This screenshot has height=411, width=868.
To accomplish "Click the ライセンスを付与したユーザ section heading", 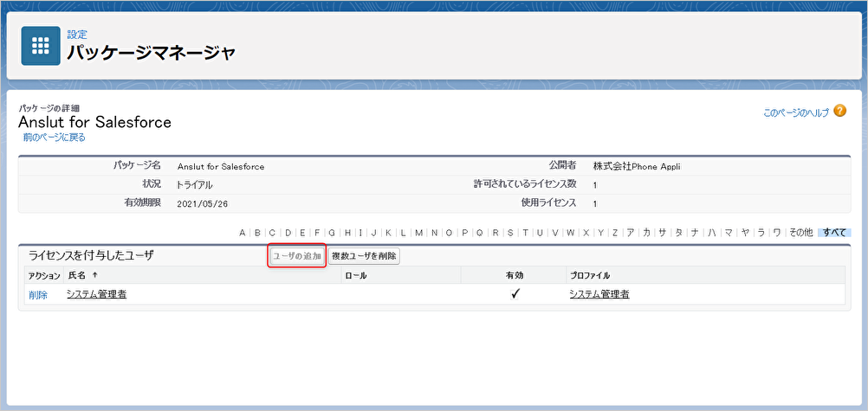I will [x=91, y=255].
